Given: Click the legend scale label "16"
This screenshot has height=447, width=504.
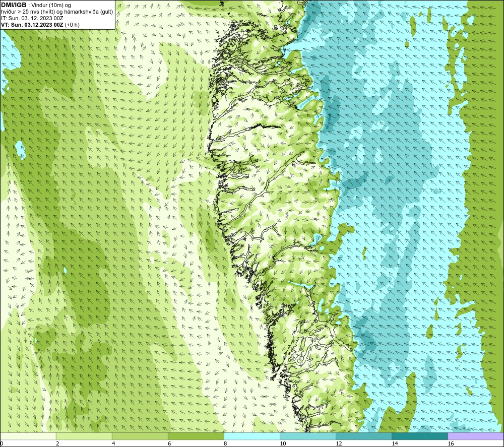Looking at the screenshot, I should [x=451, y=444].
